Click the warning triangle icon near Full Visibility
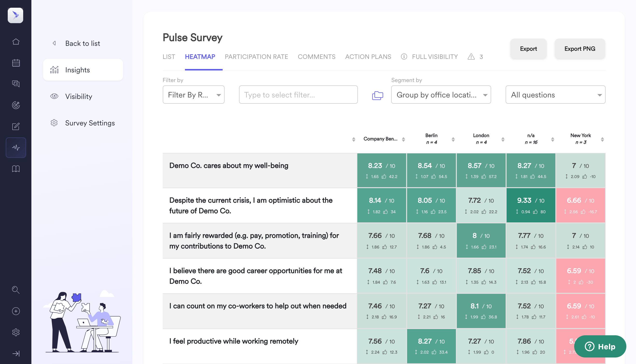Image resolution: width=636 pixels, height=364 pixels. pos(471,56)
